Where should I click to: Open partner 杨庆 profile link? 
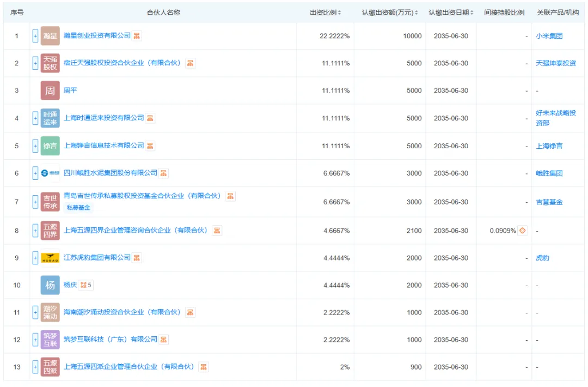70,285
